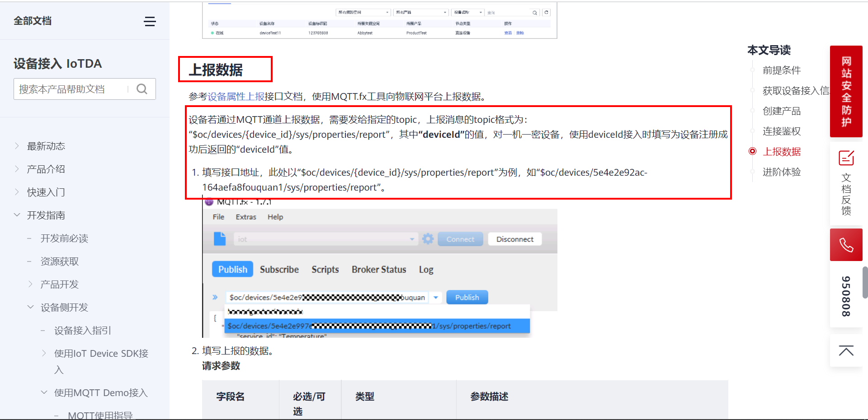Click the back-to-top arrow icon
This screenshot has width=868, height=420.
(846, 351)
